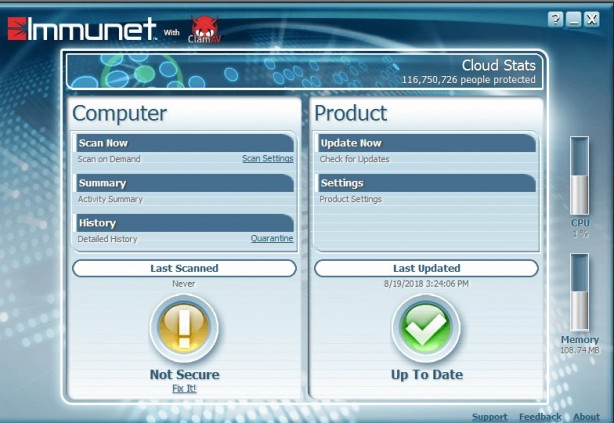The width and height of the screenshot is (614, 423).
Task: Open the Quarantine link
Action: 272,239
